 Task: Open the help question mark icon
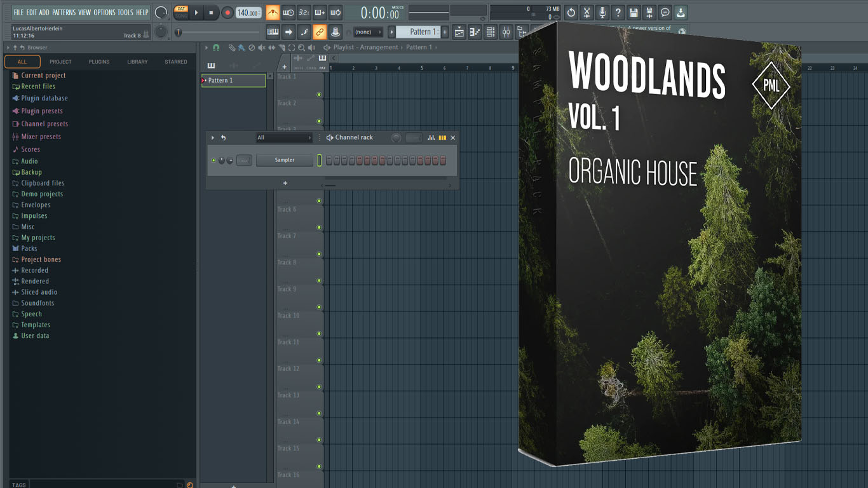[618, 13]
